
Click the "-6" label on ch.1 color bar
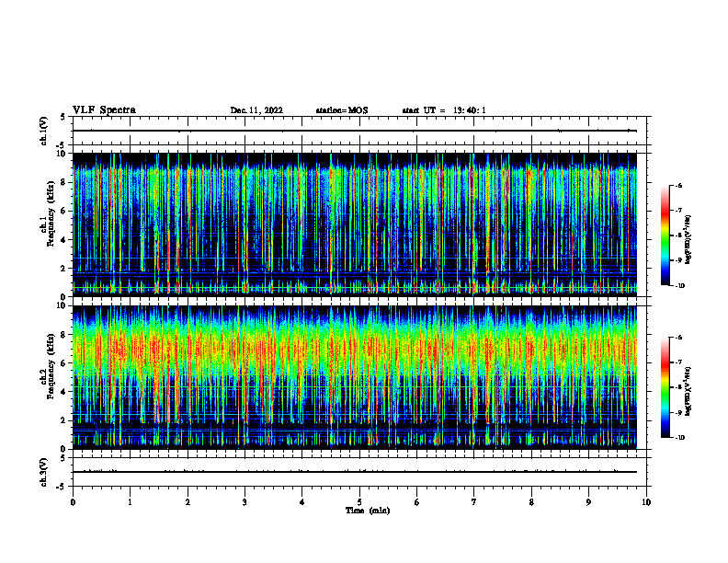tap(678, 186)
